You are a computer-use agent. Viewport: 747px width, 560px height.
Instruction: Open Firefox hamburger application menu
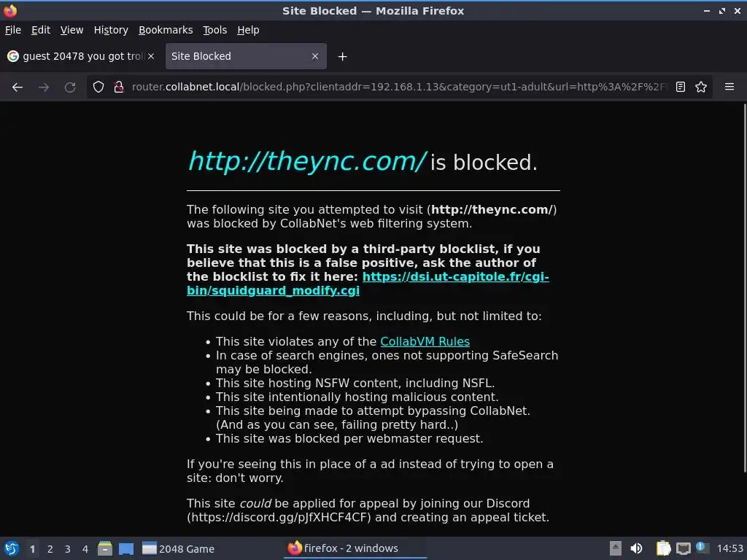tap(729, 87)
